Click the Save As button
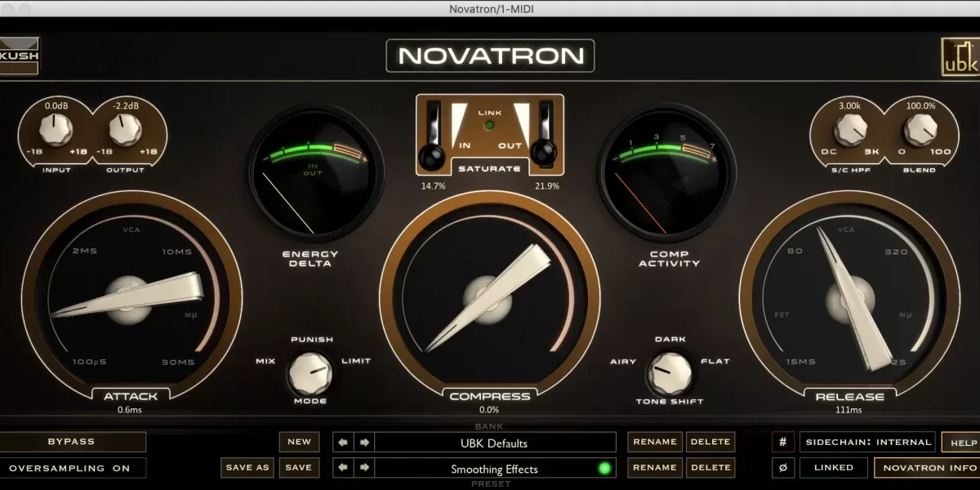This screenshot has height=490, width=980. [247, 468]
